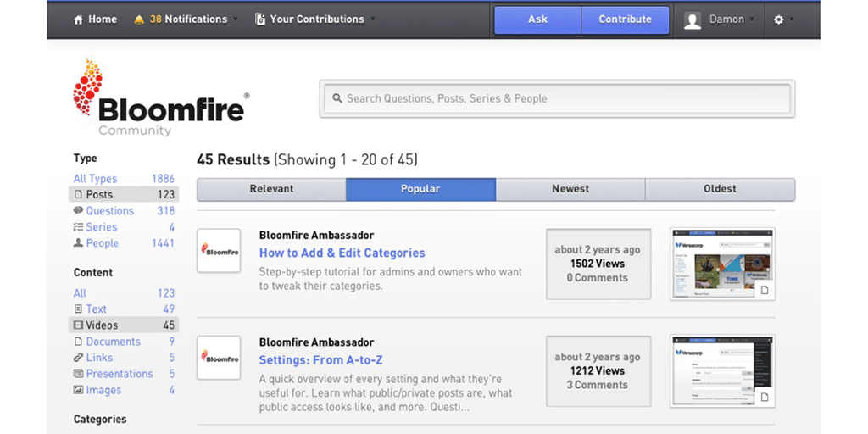Open the Settings From A-to-Z video thumbnail
Viewport: 868px width, 434px height.
click(x=722, y=371)
